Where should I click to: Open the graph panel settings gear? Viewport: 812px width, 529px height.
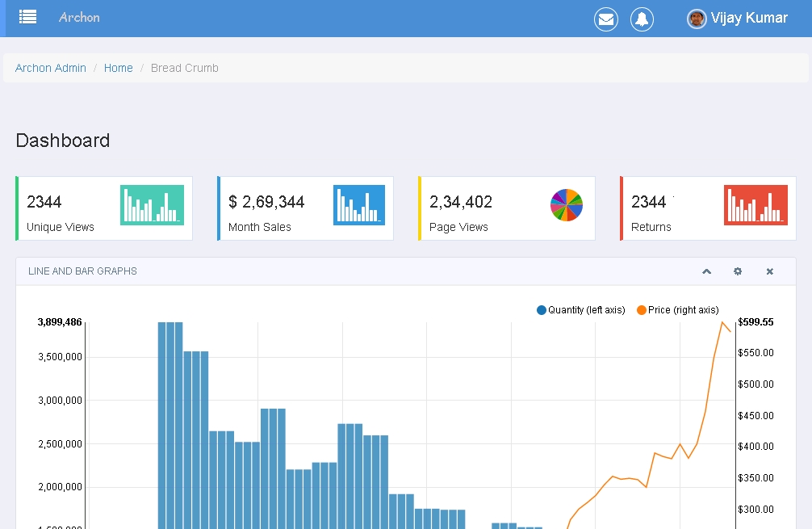(738, 271)
